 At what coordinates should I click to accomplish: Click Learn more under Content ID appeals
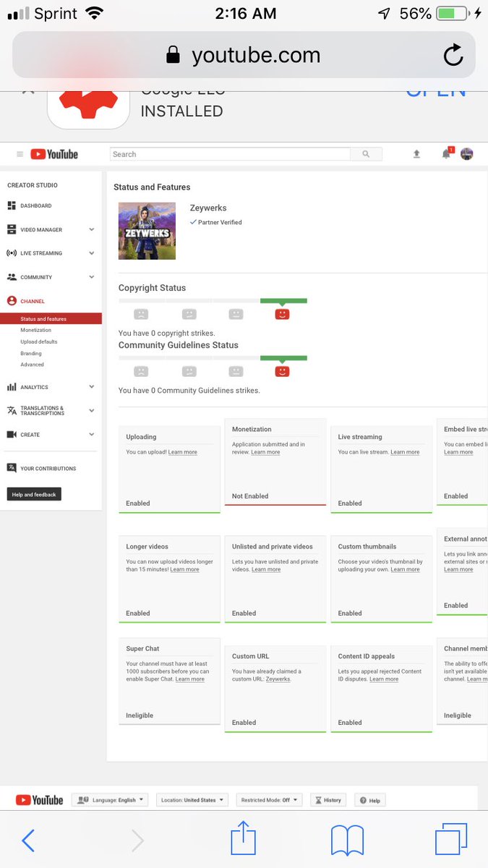point(384,679)
